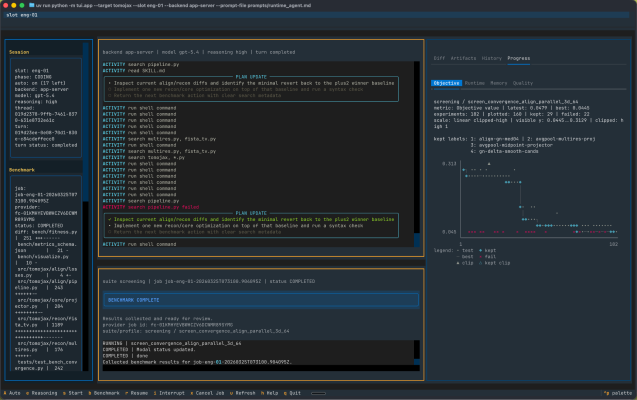The image size is (637, 400).
Task: Click kept label "3: avgpool-midpoint-projector"
Action: [x=511, y=145]
